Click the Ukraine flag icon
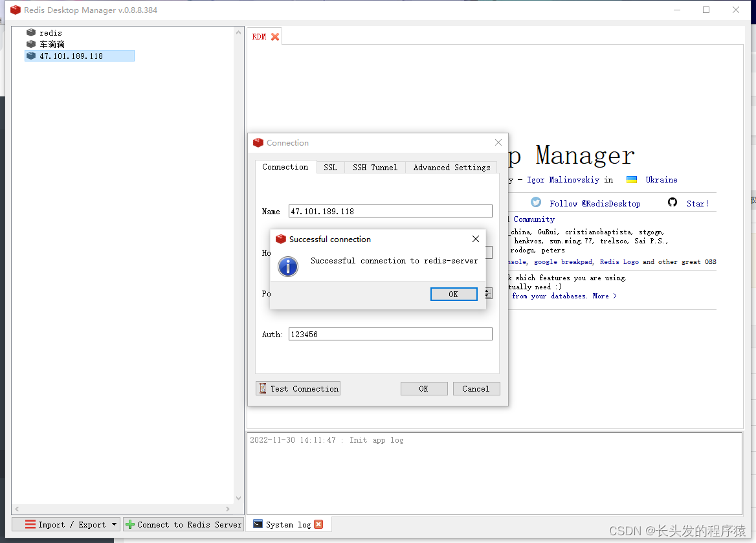Image resolution: width=756 pixels, height=543 pixels. pos(632,180)
